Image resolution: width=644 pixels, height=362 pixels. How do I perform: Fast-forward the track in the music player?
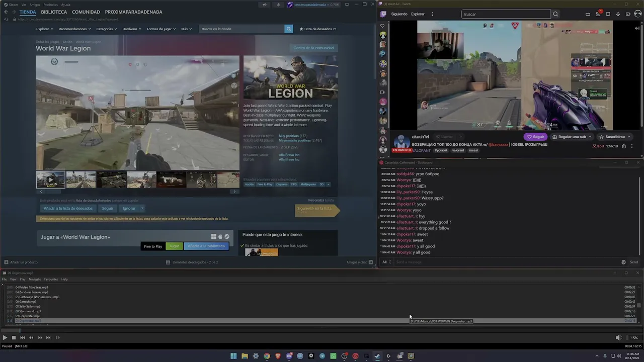(40, 338)
